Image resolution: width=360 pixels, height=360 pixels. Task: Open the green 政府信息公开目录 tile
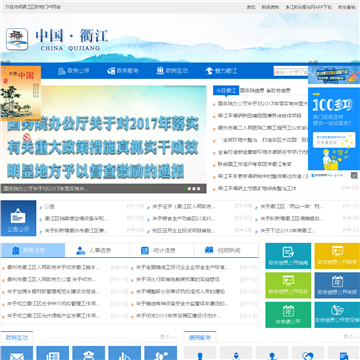[x=288, y=285]
